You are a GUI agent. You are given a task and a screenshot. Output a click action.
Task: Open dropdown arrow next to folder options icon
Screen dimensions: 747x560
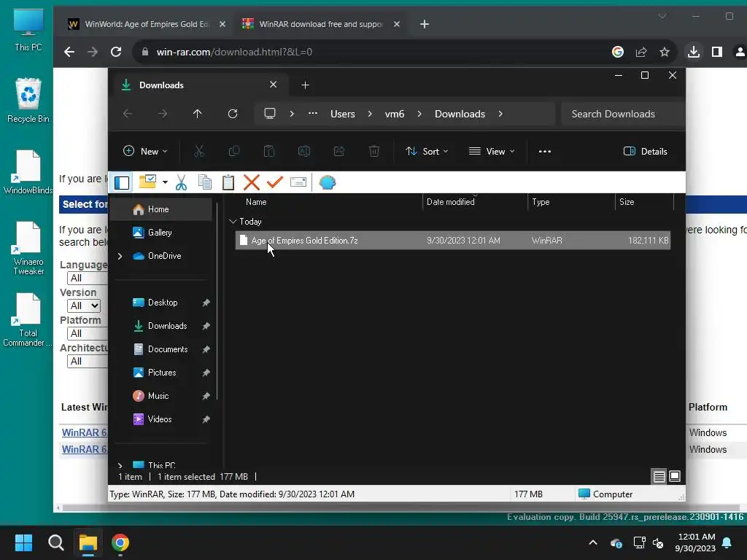tap(165, 182)
